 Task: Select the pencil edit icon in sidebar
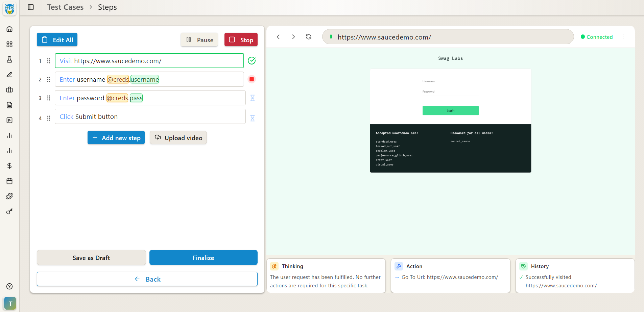coord(9,75)
